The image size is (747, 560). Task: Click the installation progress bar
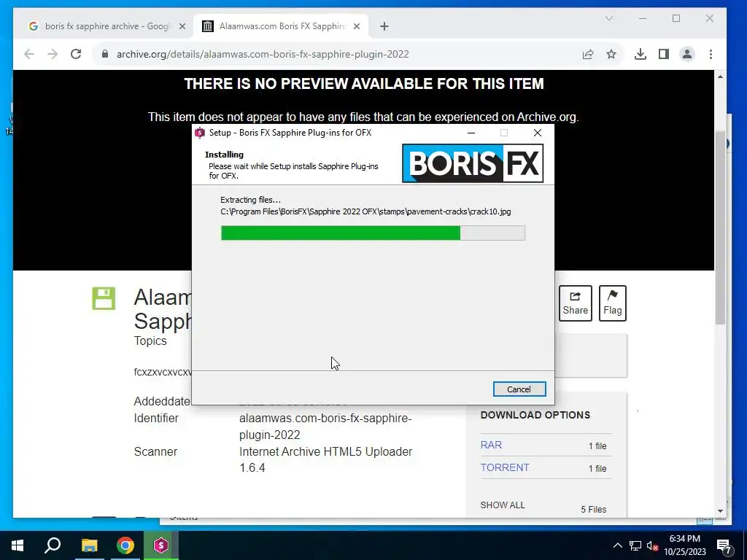point(373,233)
